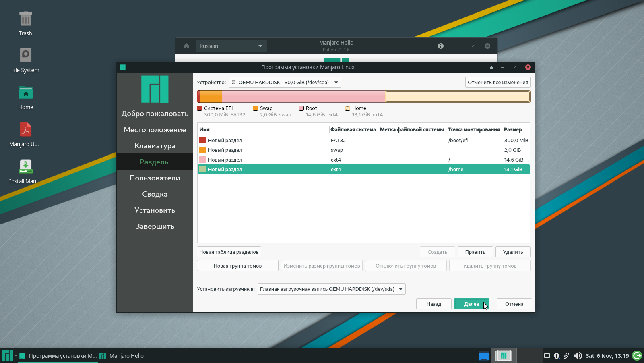
Task: Sort by Файловая система column header
Action: click(353, 129)
